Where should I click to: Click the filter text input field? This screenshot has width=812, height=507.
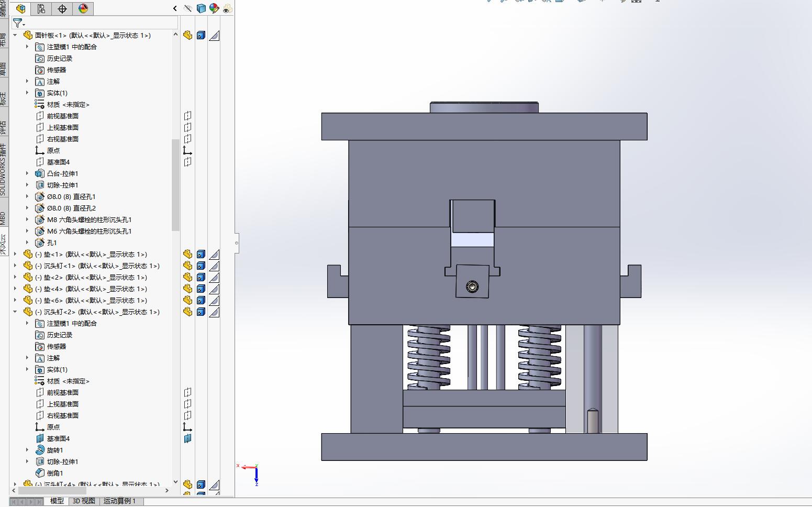[102, 23]
